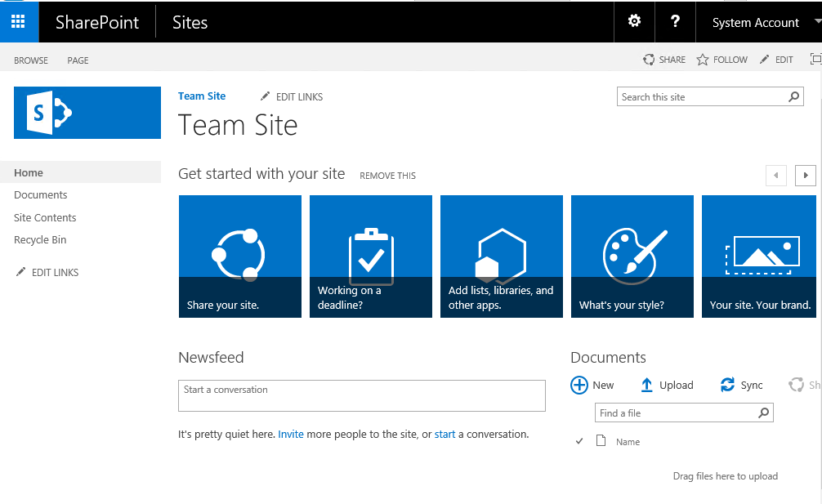Click SharePoint text in the top bar
This screenshot has height=504, width=822.
[97, 23]
